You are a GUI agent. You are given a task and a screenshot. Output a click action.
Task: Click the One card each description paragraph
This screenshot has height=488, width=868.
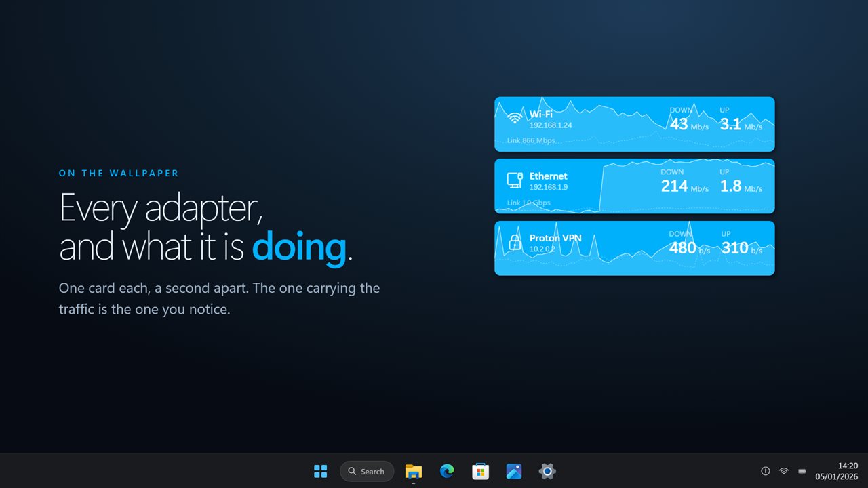(x=219, y=299)
